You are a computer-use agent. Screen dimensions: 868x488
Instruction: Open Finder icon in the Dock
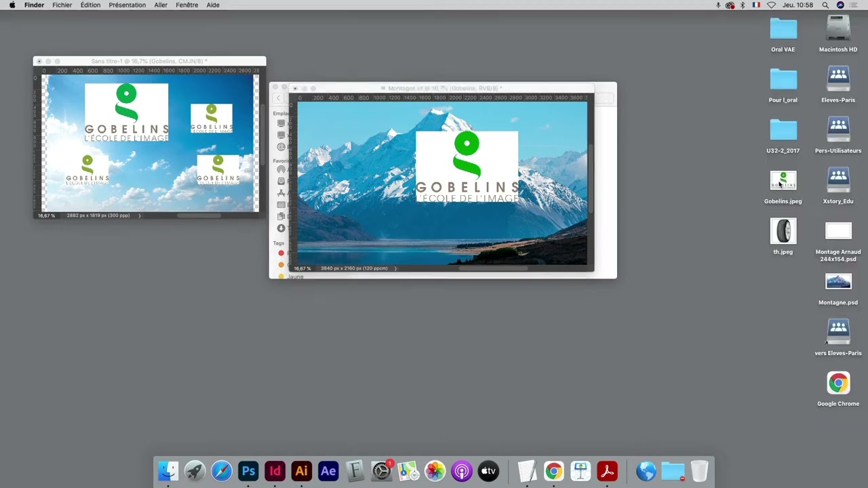pyautogui.click(x=168, y=471)
